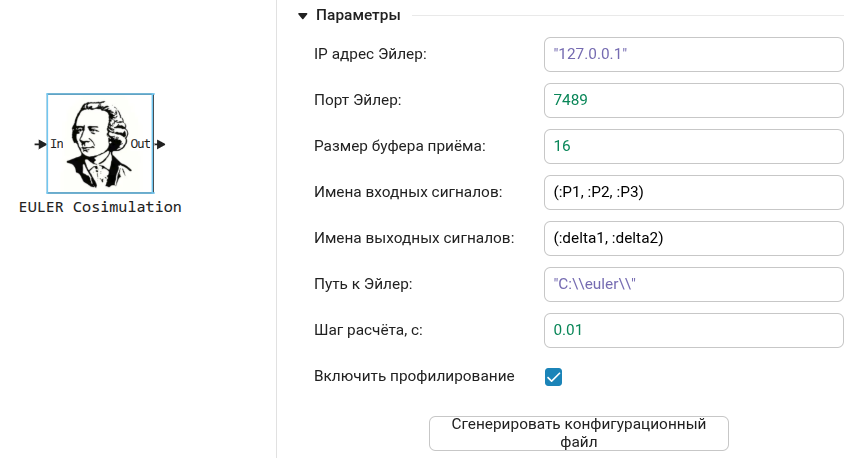The height and width of the screenshot is (458, 848).
Task: Click the Шаг расчёта label
Action: tap(370, 330)
